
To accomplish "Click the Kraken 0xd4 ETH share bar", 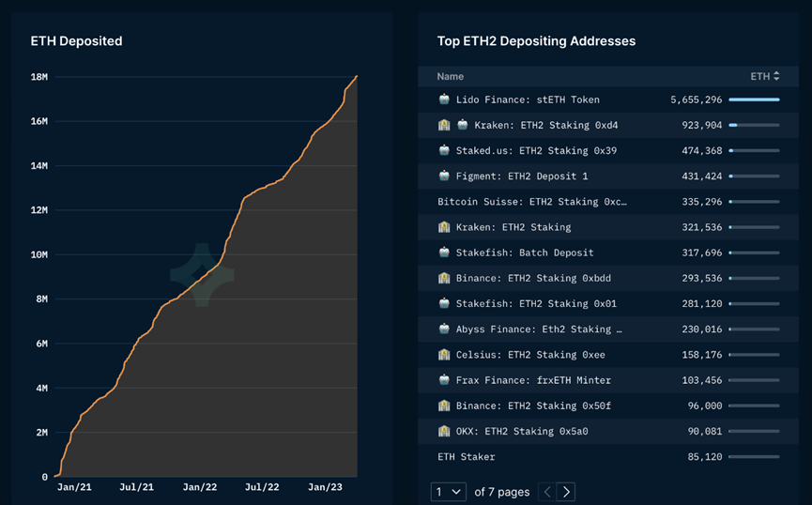I will [754, 125].
